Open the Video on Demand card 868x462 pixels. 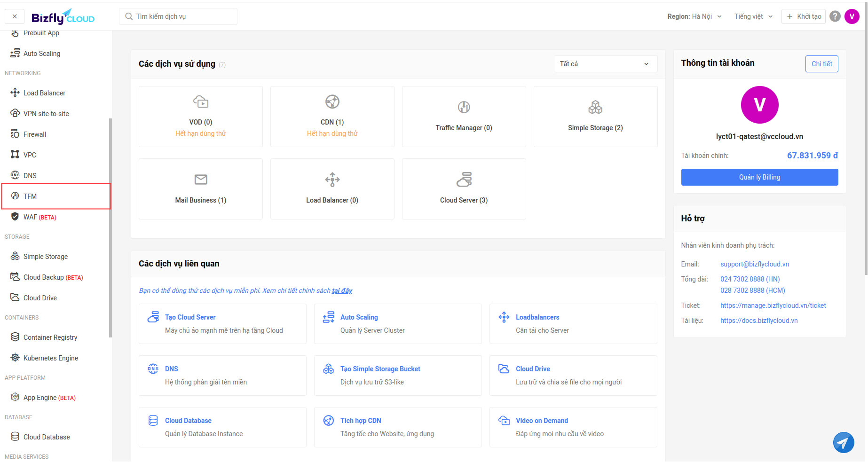tap(573, 427)
